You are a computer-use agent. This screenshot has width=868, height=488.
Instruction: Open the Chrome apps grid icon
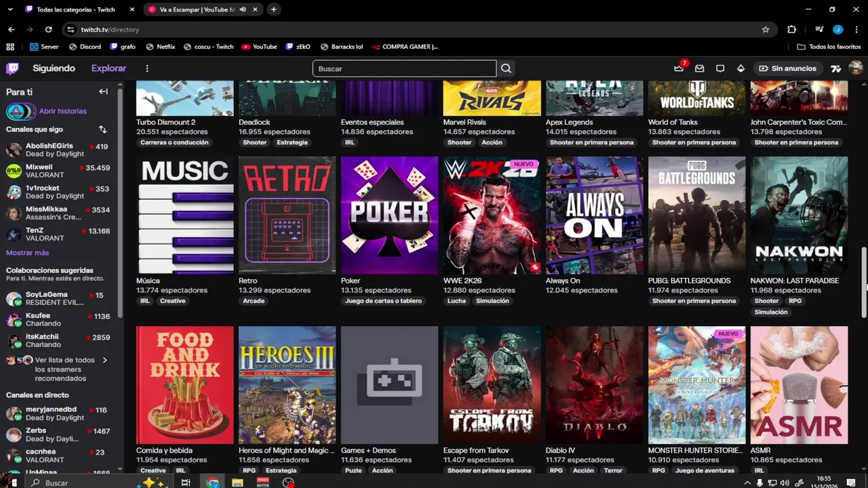pyautogui.click(x=10, y=47)
